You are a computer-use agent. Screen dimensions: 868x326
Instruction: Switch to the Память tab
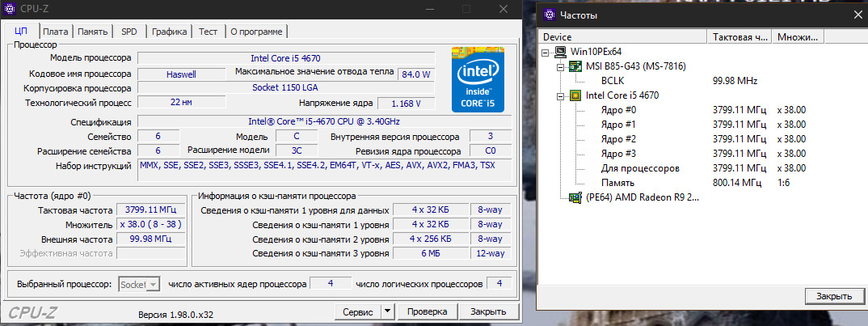pyautogui.click(x=92, y=32)
